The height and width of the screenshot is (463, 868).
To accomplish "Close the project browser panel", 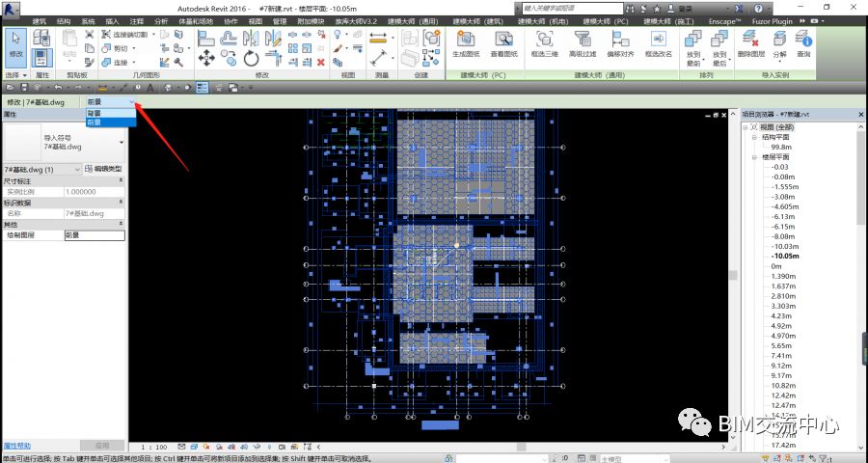I will 861,114.
